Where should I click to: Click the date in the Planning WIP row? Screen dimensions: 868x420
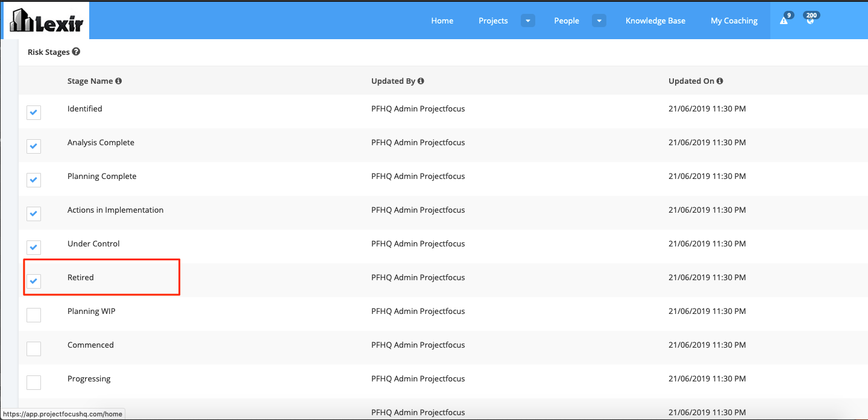707,311
